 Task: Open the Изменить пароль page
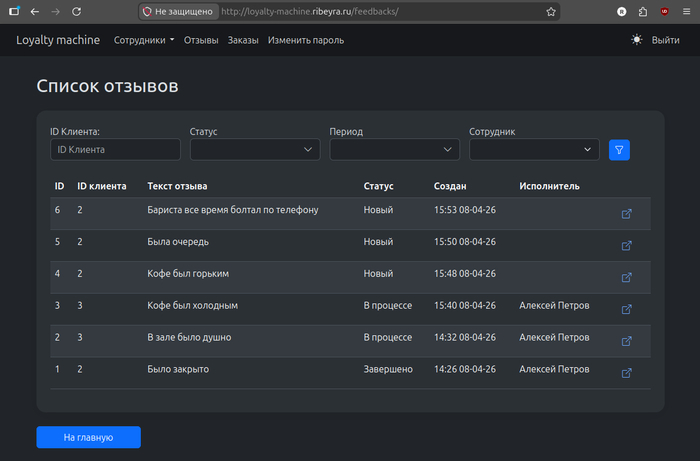[306, 41]
